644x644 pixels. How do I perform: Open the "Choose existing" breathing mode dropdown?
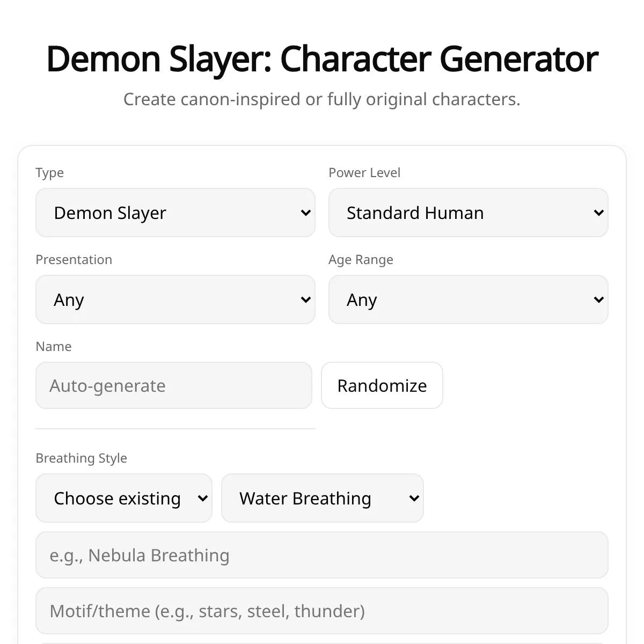click(123, 498)
